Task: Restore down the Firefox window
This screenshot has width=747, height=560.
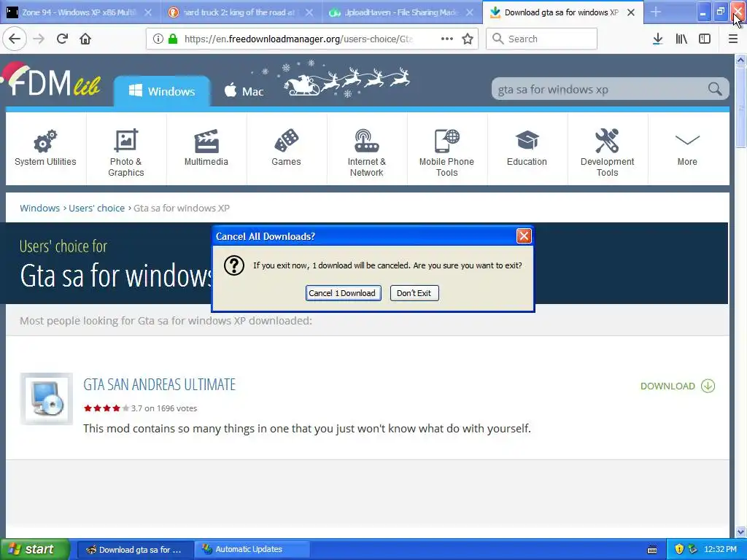Action: pyautogui.click(x=720, y=12)
